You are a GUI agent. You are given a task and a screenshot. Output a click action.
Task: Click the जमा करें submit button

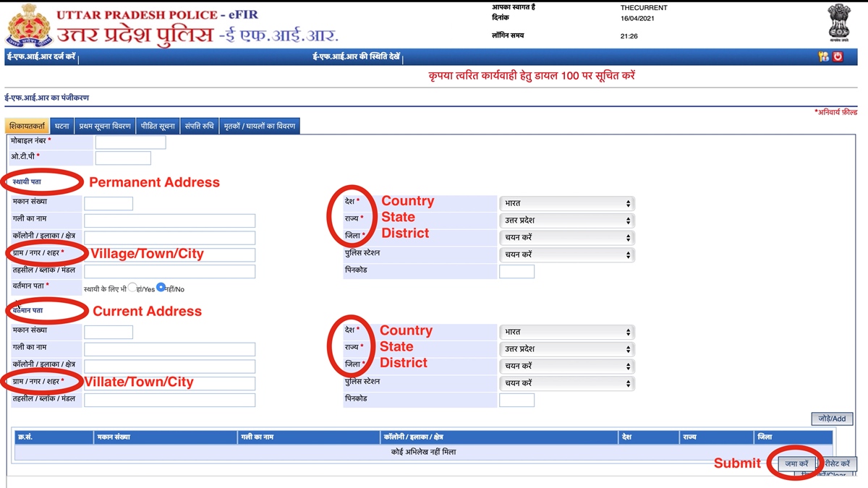tap(797, 464)
